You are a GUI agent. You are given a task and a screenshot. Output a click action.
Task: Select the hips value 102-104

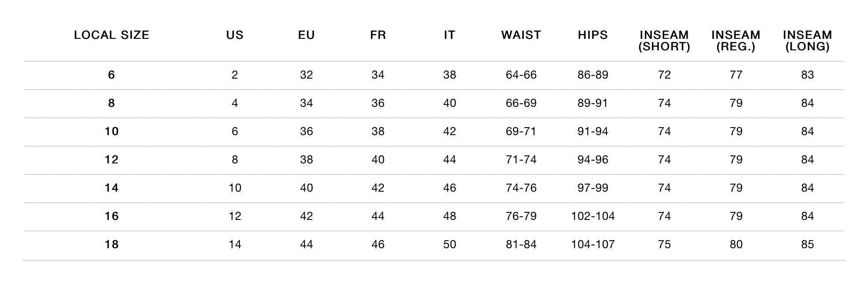tap(593, 216)
